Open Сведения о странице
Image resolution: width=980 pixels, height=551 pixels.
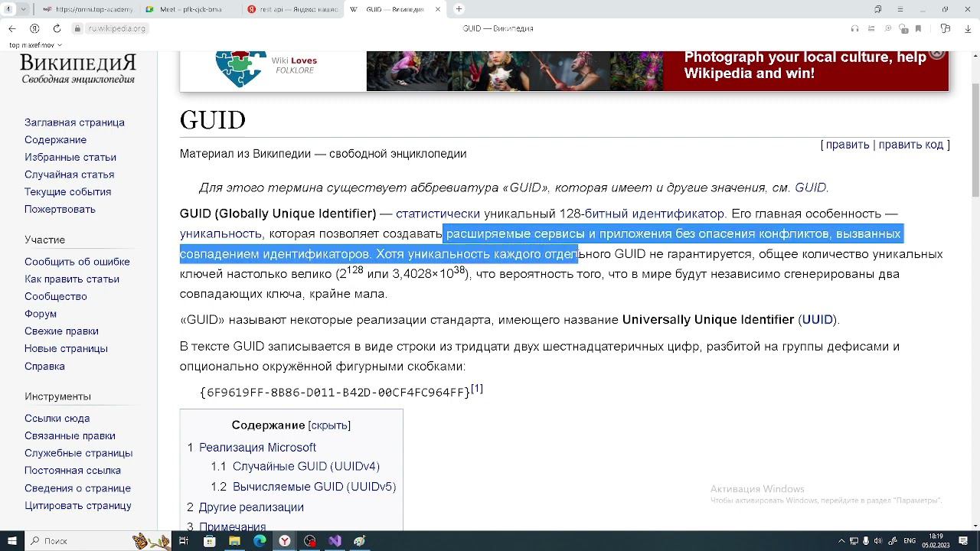pos(77,488)
